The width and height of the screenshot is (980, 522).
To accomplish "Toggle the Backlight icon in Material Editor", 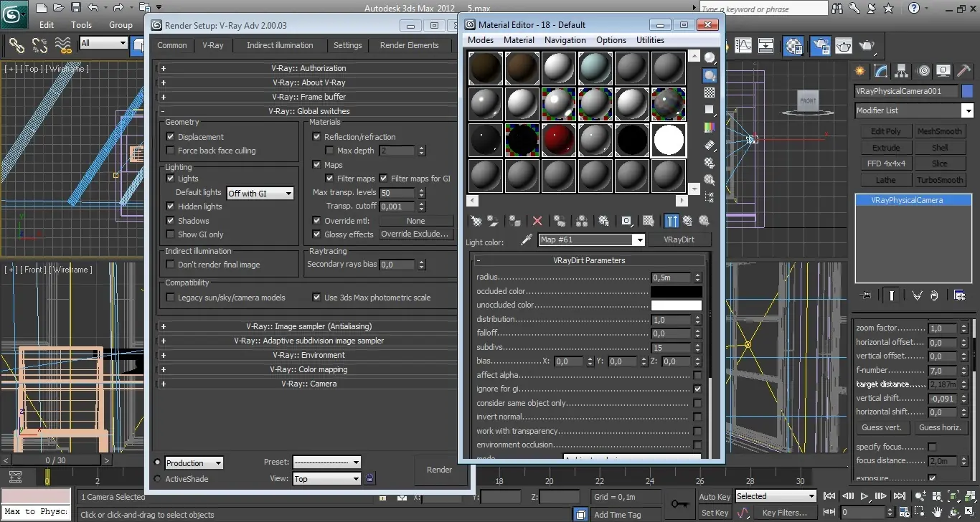I will point(710,75).
